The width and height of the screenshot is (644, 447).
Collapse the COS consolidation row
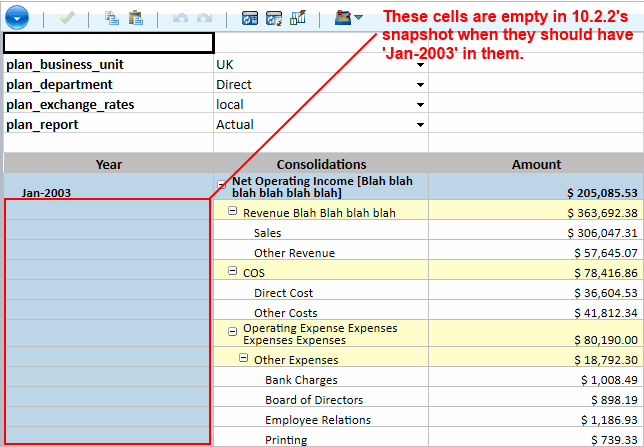[x=233, y=272]
